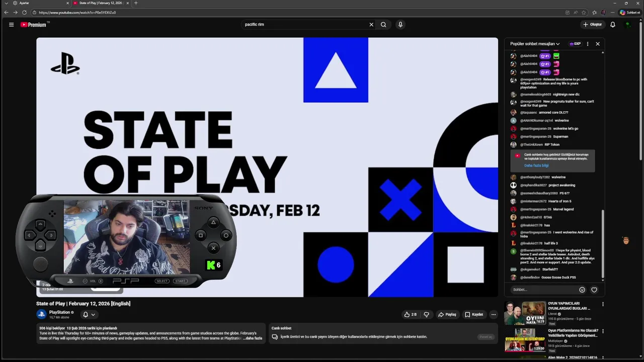644x362 pixels.
Task: Bookmark page with the star icon
Action: click(584, 13)
